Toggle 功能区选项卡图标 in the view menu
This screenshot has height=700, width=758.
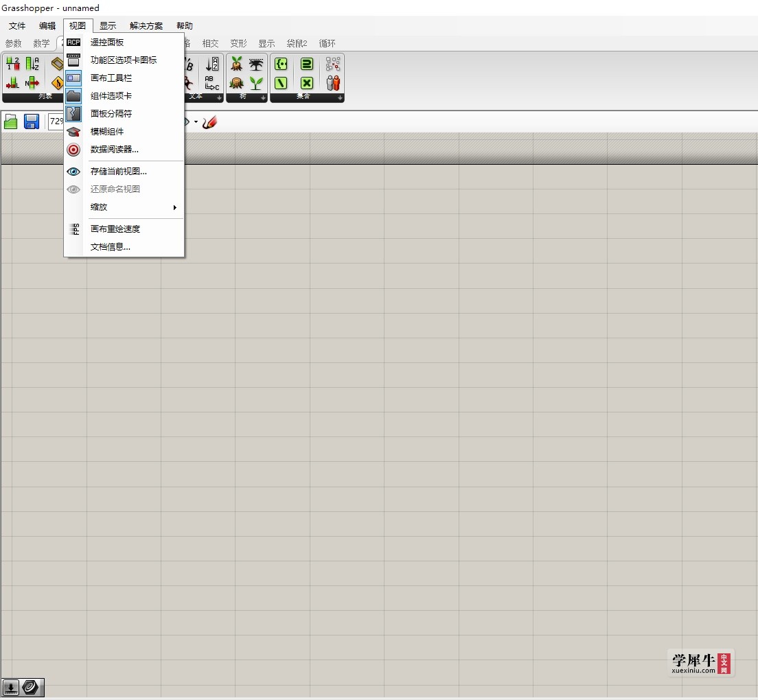(124, 60)
